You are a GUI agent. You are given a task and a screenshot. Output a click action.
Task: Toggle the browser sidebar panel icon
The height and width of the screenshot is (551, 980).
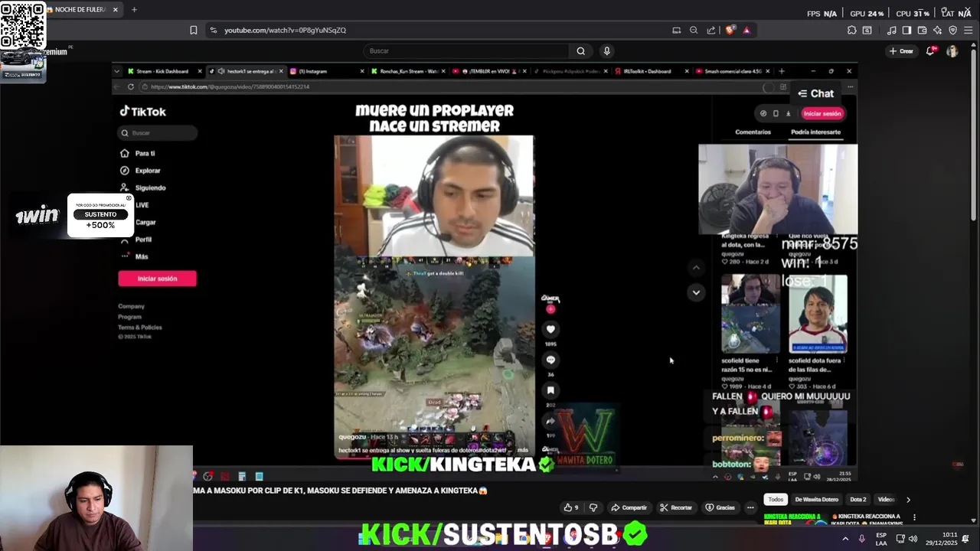point(906,30)
